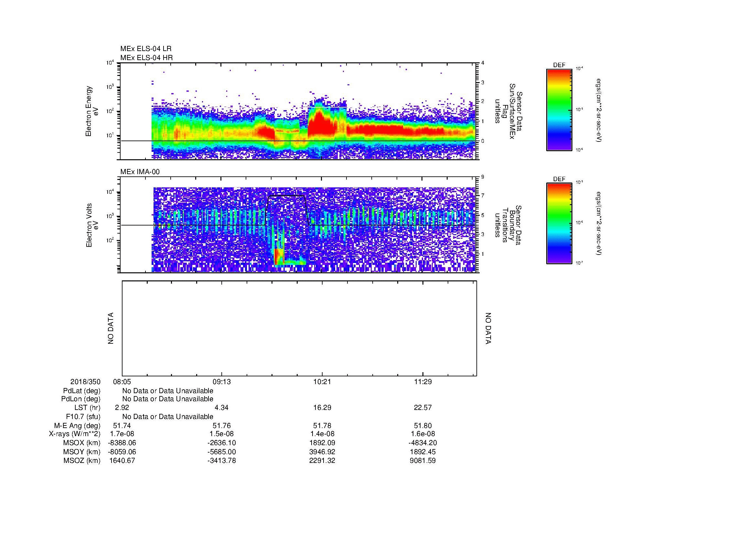Image resolution: width=756 pixels, height=534 pixels.
Task: Click the X-rays value '1.4e-08'
Action: pos(322,434)
